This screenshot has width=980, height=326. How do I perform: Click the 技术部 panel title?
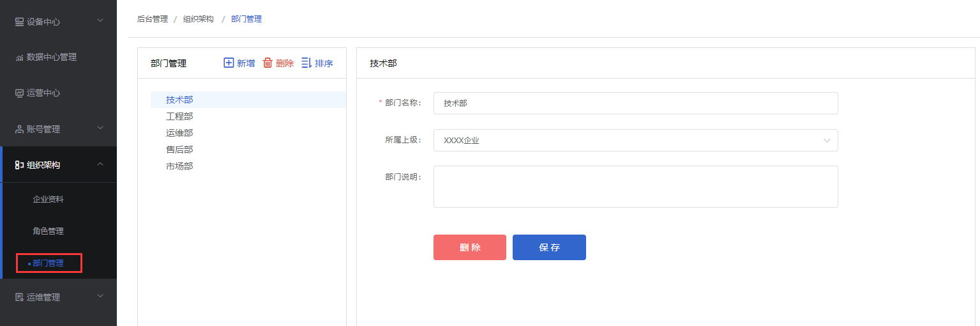[383, 63]
